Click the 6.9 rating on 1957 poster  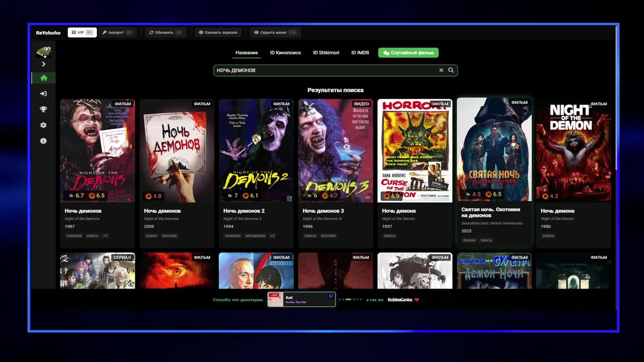pos(391,196)
